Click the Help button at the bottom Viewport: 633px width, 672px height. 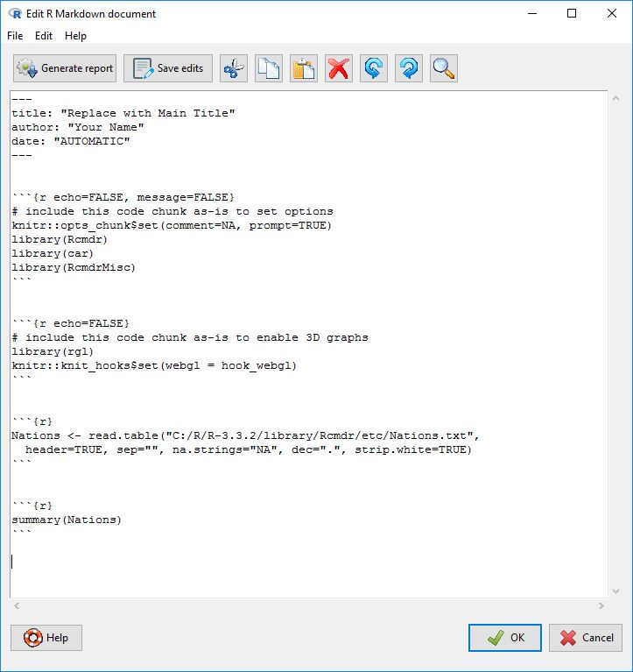[46, 638]
